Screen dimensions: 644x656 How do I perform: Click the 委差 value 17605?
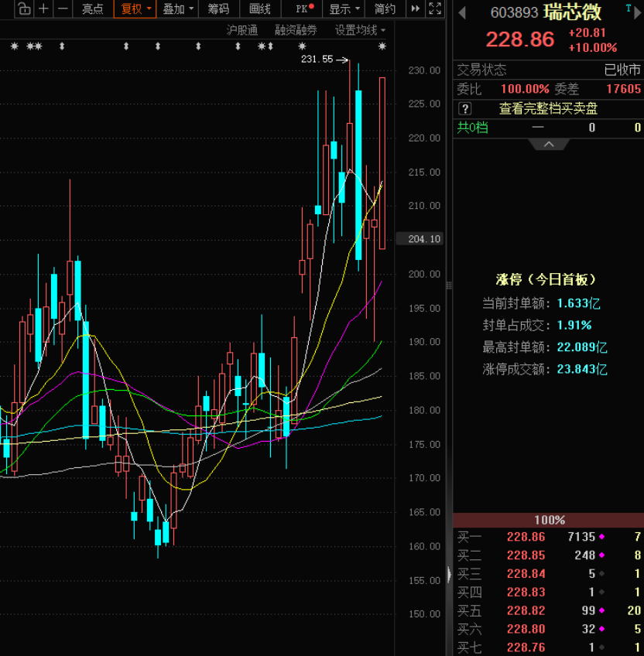(623, 89)
